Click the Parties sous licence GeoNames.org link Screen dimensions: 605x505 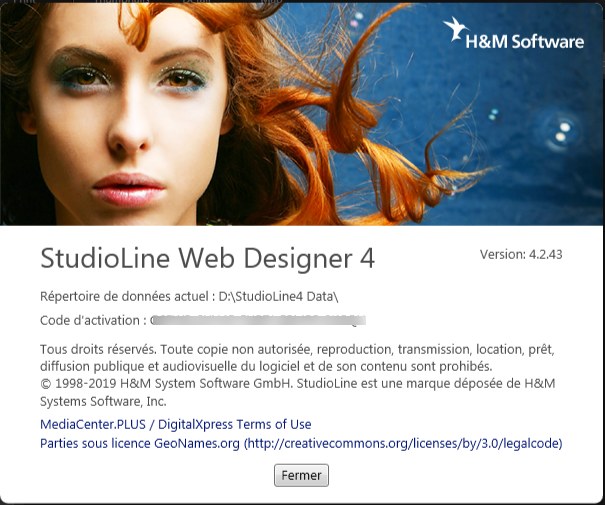[139, 442]
